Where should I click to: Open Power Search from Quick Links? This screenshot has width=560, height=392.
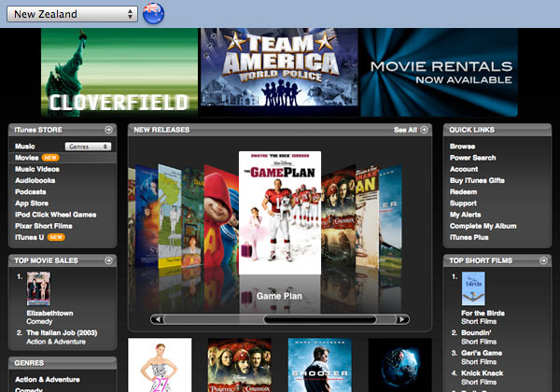tap(472, 158)
